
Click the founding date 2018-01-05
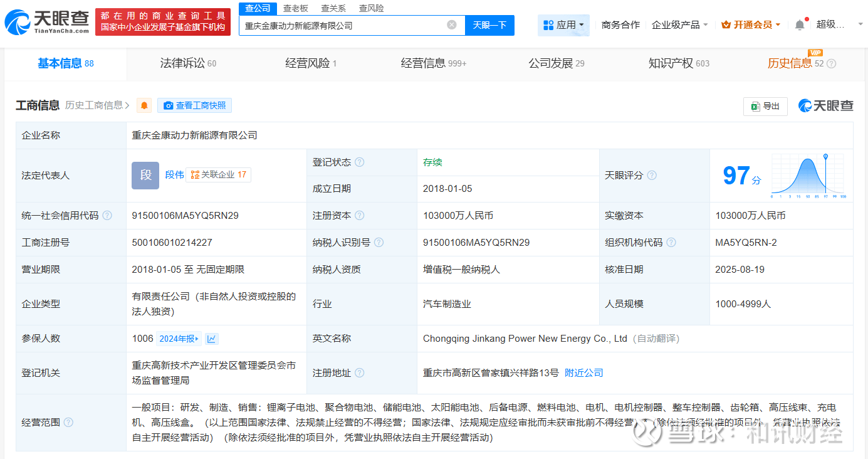click(448, 189)
